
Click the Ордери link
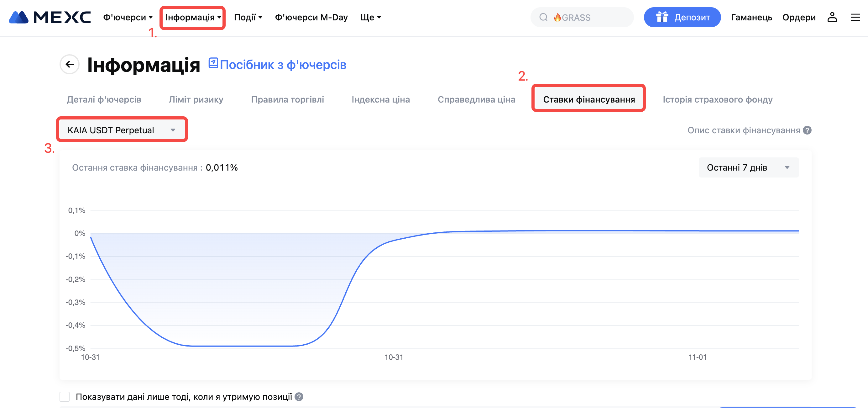798,17
